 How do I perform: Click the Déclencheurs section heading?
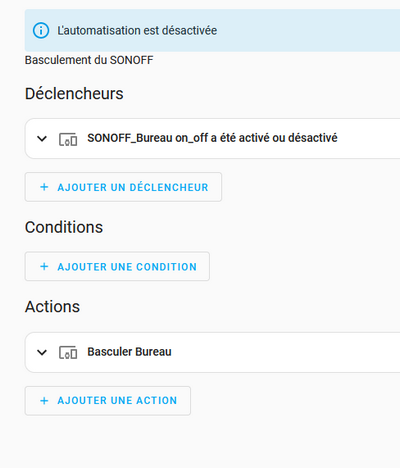click(x=74, y=94)
